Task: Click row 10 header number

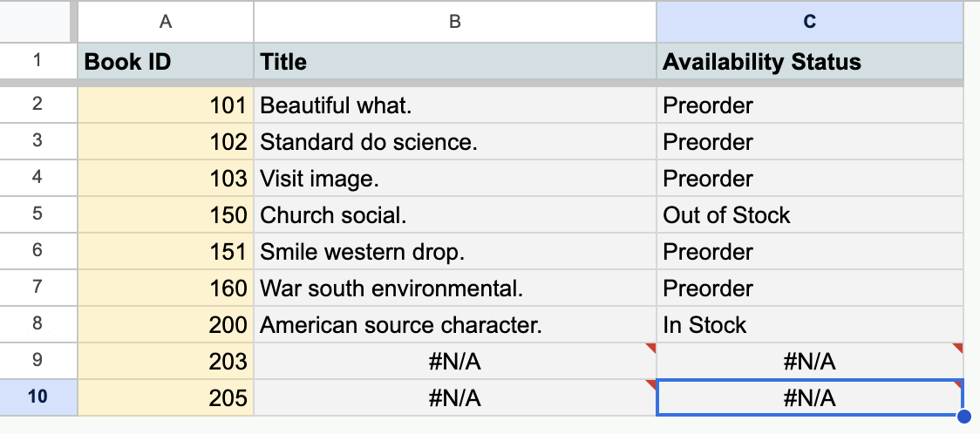Action: coord(37,397)
